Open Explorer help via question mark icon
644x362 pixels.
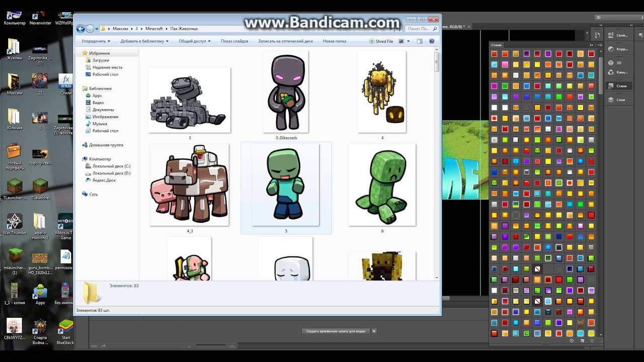[432, 41]
